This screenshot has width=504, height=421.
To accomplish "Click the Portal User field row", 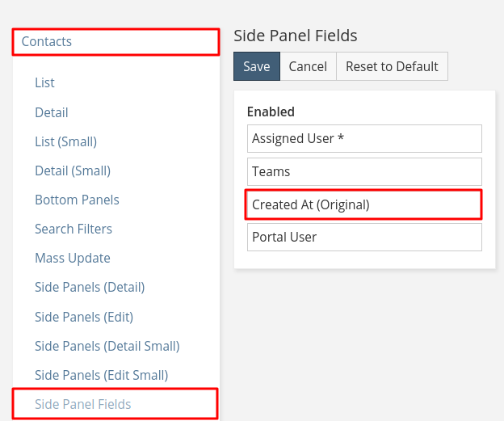I will [x=364, y=238].
